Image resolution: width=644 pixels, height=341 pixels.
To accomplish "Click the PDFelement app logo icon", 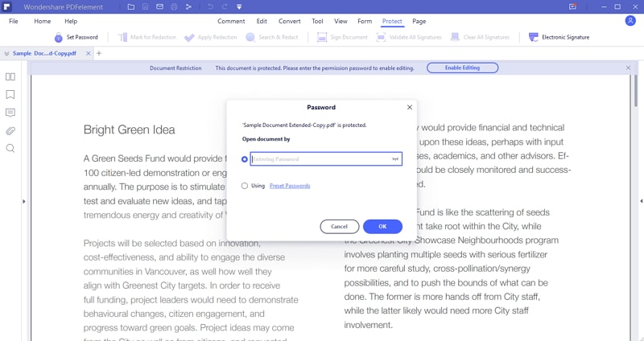I will (x=6, y=7).
